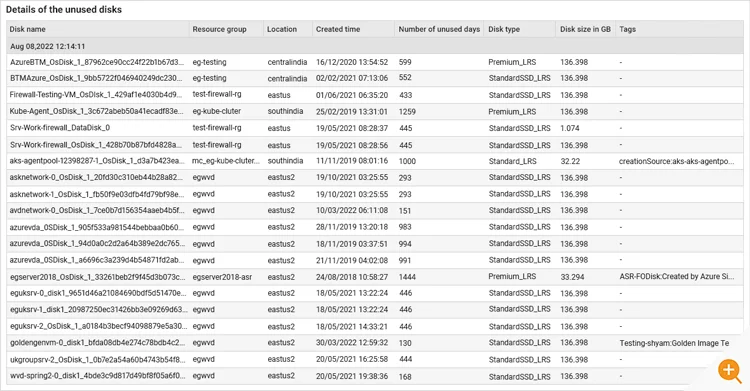The height and width of the screenshot is (391, 750).
Task: Select the eguksrv-1_disk1 disk name
Action: pos(98,310)
